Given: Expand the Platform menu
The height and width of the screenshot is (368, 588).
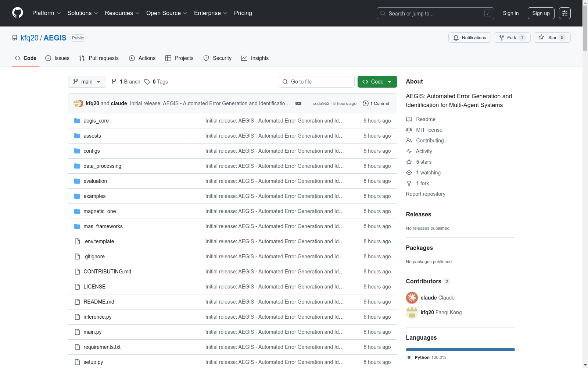Looking at the screenshot, I should pos(46,13).
